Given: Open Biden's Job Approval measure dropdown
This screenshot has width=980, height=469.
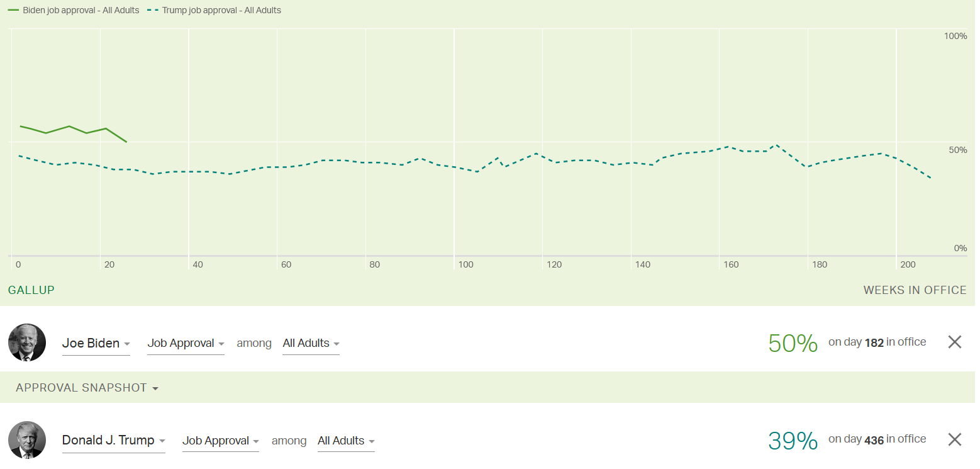Looking at the screenshot, I should pyautogui.click(x=186, y=344).
